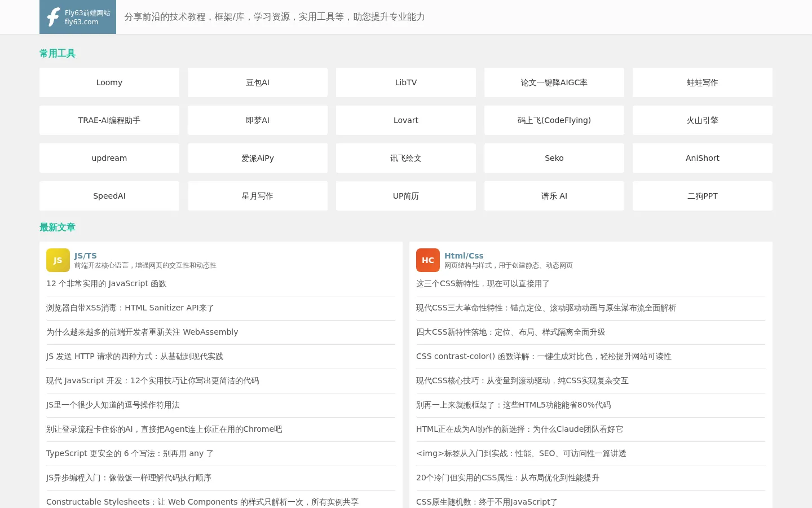Open JS异步编程入门 article
Viewport: 812px width, 508px height.
129,478
